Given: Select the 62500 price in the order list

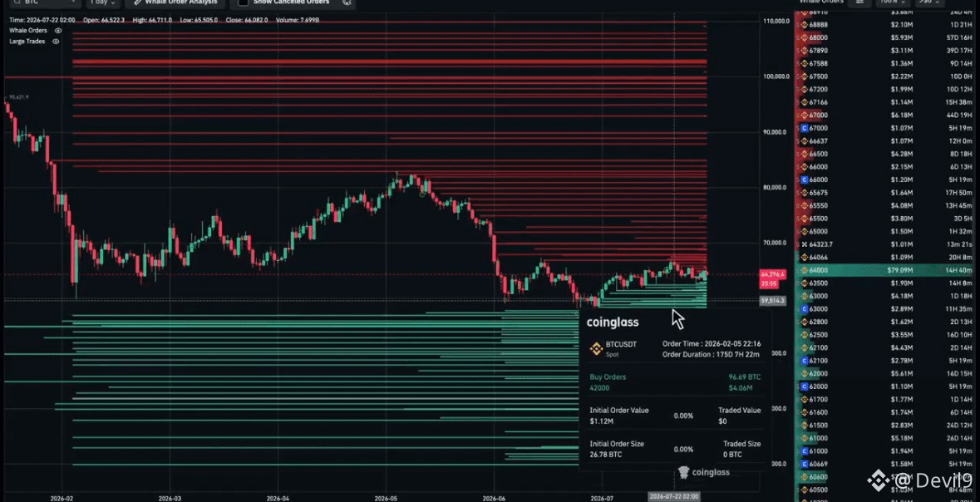Looking at the screenshot, I should pyautogui.click(x=818, y=335).
